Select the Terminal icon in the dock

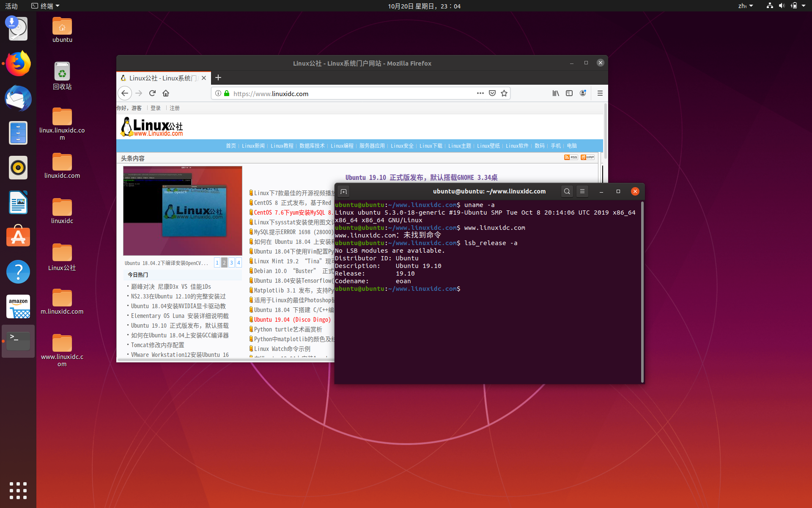18,341
